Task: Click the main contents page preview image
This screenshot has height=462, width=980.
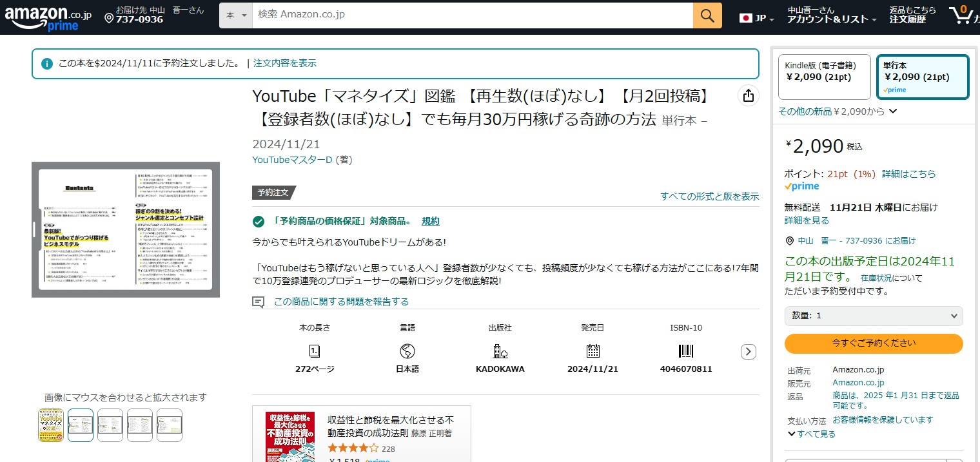Action: (x=126, y=229)
